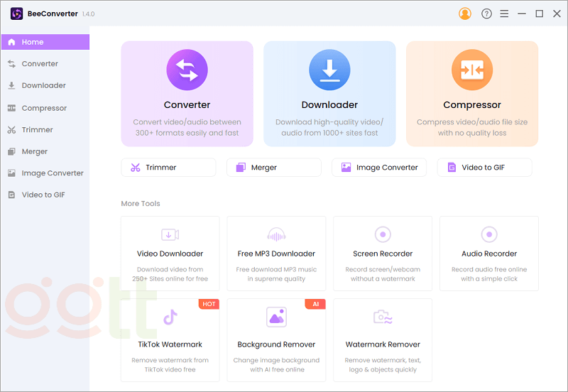Click the purple Converter circle icon
This screenshot has height=392, width=568.
187,70
